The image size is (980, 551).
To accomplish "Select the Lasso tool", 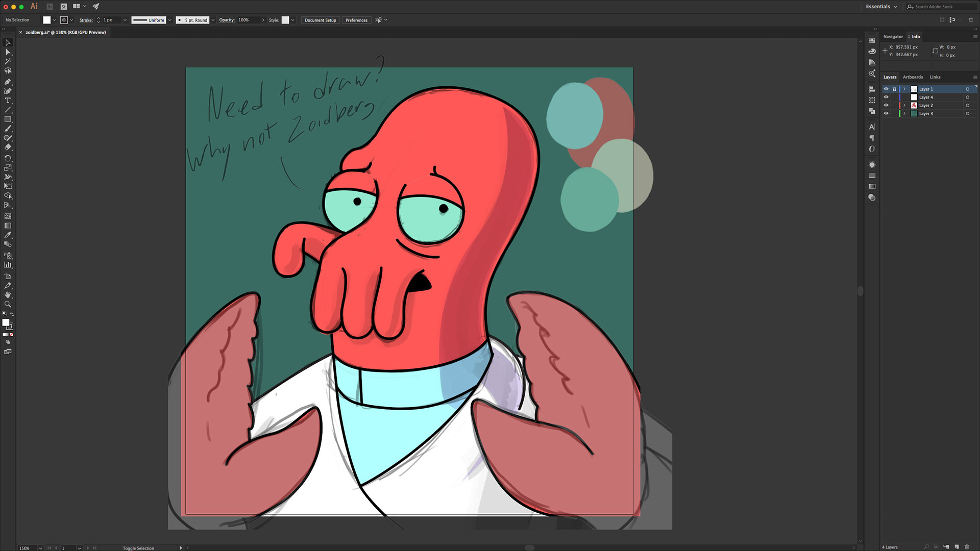I will coord(8,71).
